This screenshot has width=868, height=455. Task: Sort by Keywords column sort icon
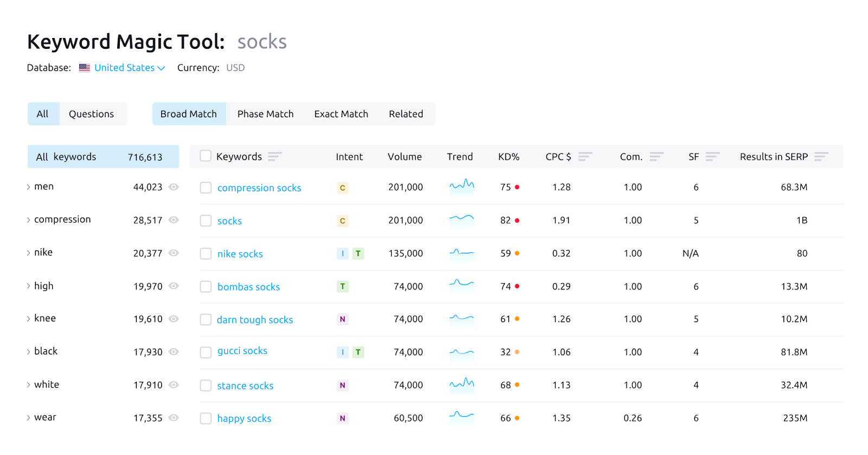(x=275, y=157)
